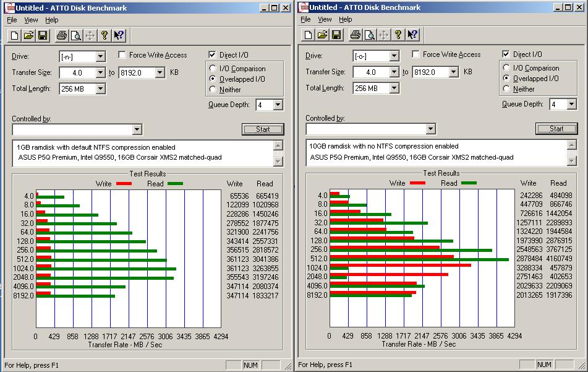Toggle Direct I/O checkbox in right window
The height and width of the screenshot is (372, 588).
pyautogui.click(x=506, y=54)
